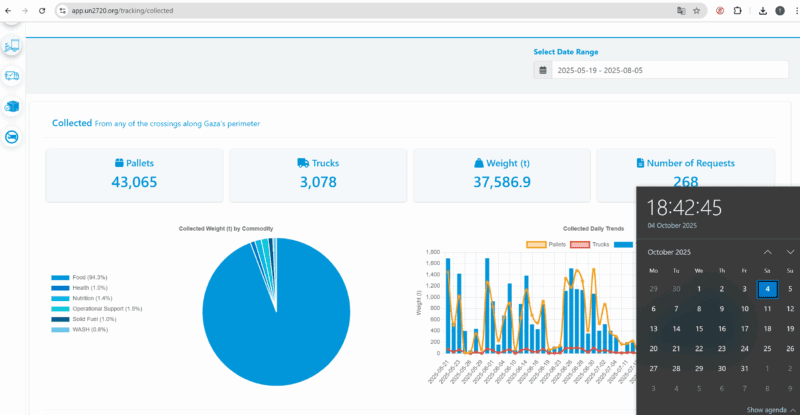This screenshot has width=800, height=415.
Task: Click the forklift loading sidebar icon
Action: [x=12, y=45]
